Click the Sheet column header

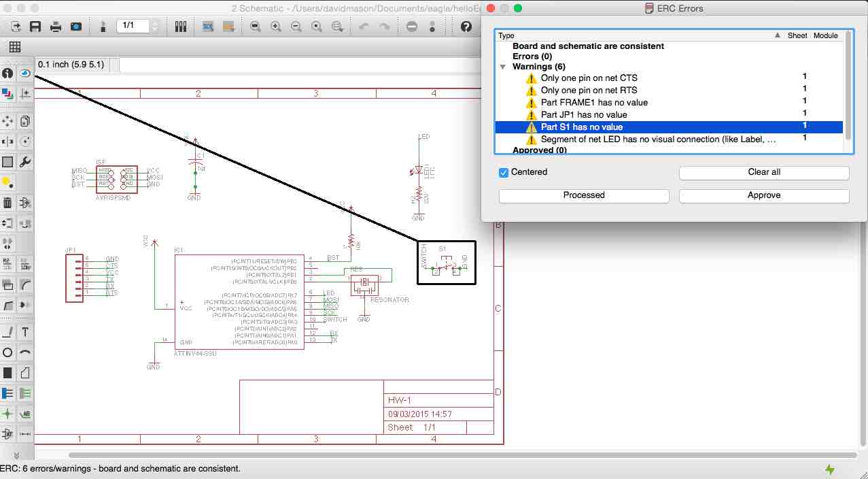[x=797, y=35]
